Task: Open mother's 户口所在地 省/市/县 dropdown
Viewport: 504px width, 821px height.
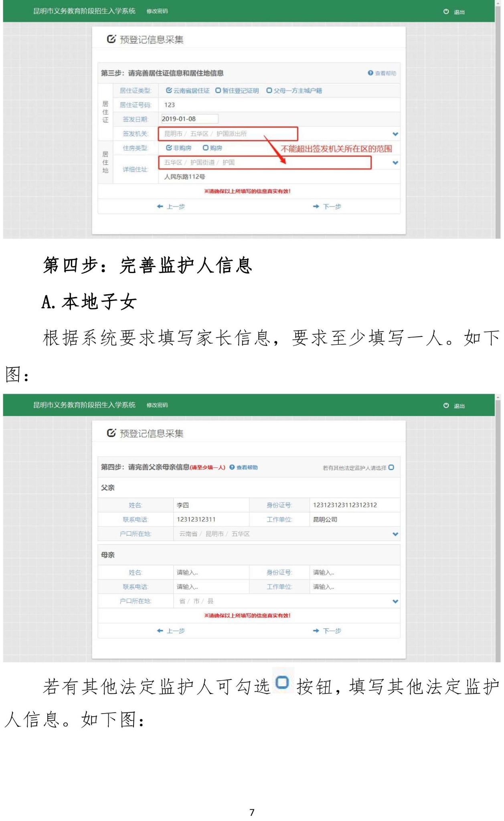Action: point(395,601)
